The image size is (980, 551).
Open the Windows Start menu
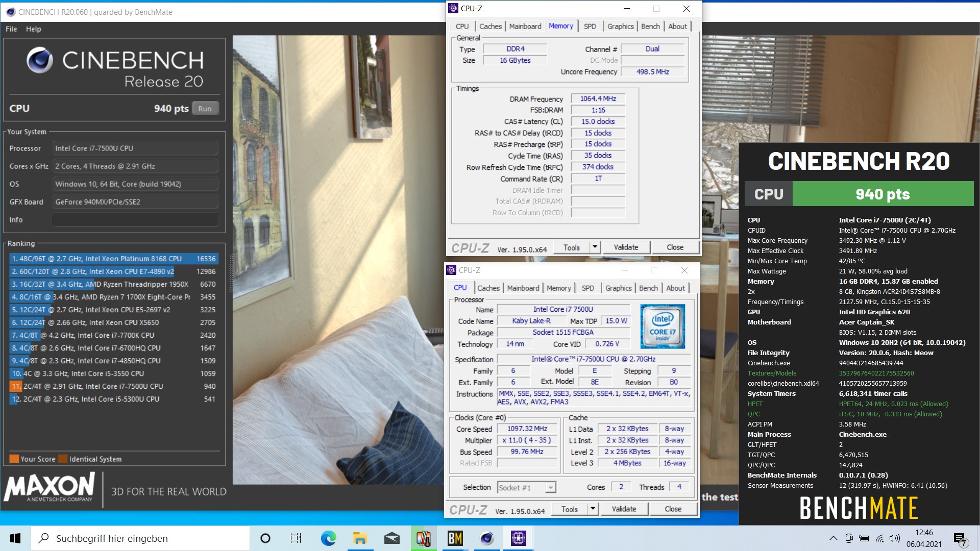(x=15, y=538)
